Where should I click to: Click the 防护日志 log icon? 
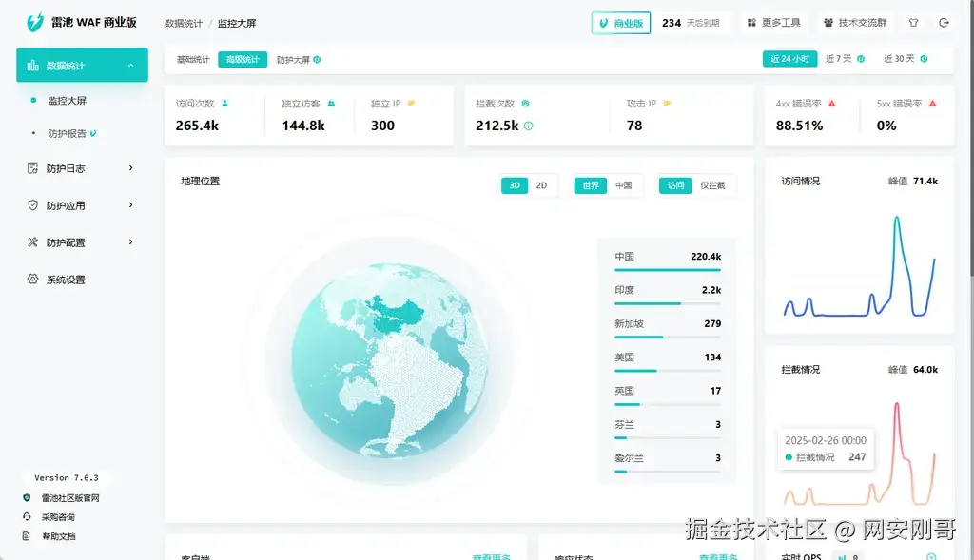point(33,168)
